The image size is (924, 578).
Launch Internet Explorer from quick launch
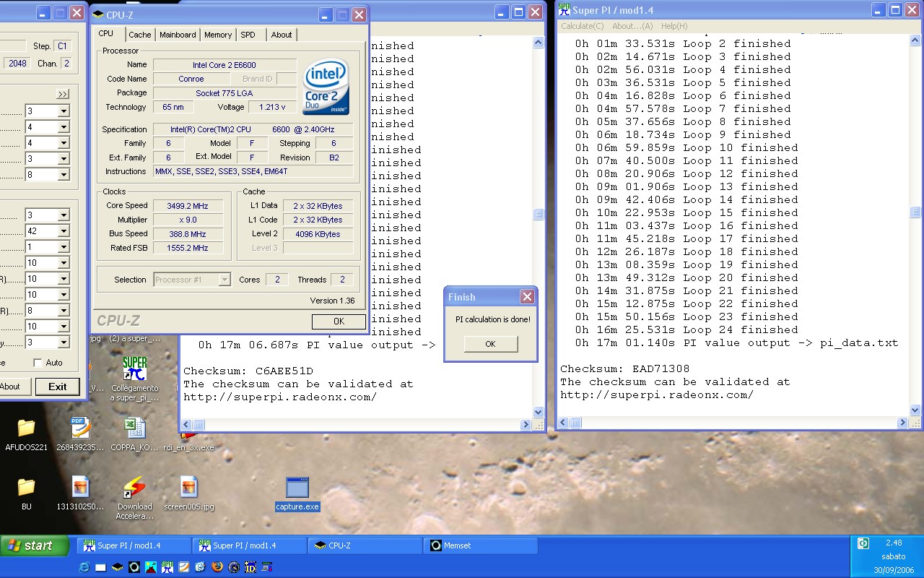point(84,567)
